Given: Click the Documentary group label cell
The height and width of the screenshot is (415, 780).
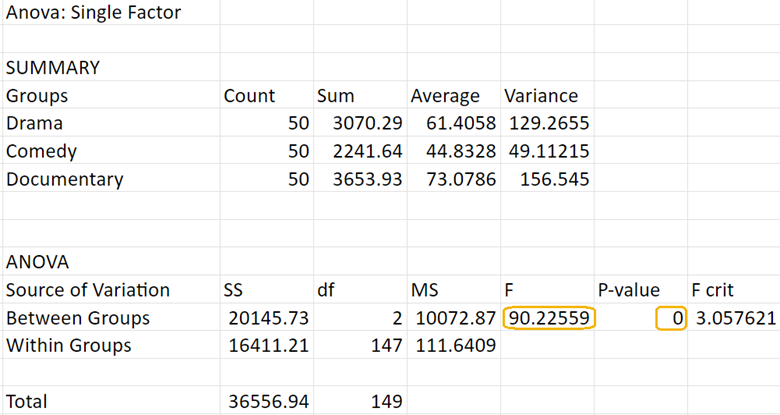Looking at the screenshot, I should (65, 180).
